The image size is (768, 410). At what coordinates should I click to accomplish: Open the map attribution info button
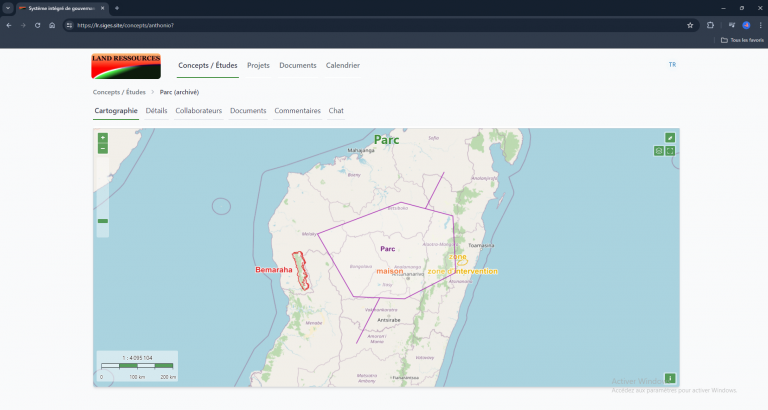pyautogui.click(x=670, y=378)
